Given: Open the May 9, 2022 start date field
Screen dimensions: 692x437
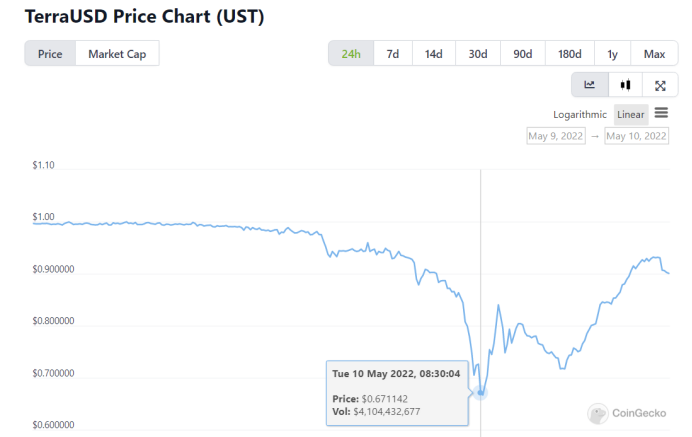Looking at the screenshot, I should point(556,136).
